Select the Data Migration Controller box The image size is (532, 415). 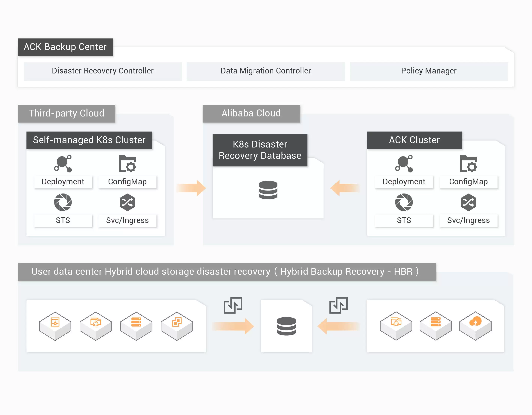[265, 71]
